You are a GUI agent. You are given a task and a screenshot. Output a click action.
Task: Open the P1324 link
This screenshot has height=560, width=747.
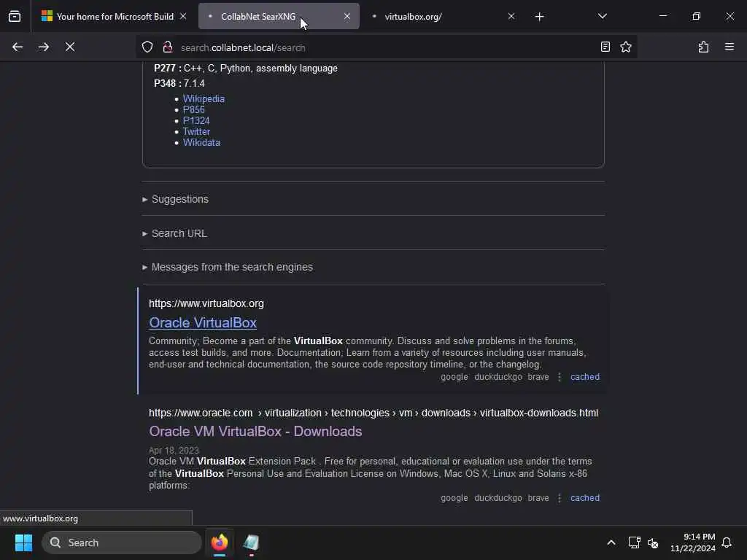click(196, 120)
